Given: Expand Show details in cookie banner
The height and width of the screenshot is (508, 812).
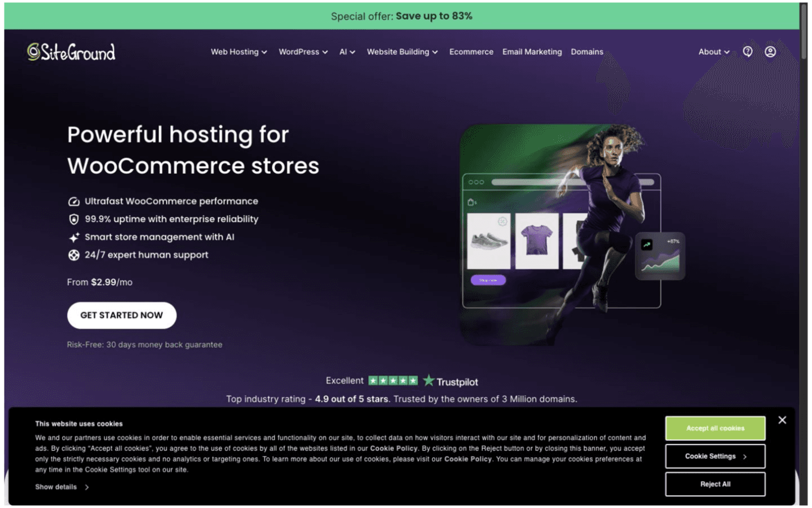Looking at the screenshot, I should pos(62,487).
